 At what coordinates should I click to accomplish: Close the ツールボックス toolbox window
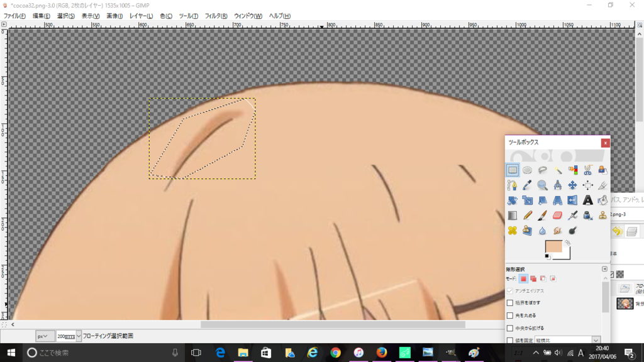(x=605, y=143)
